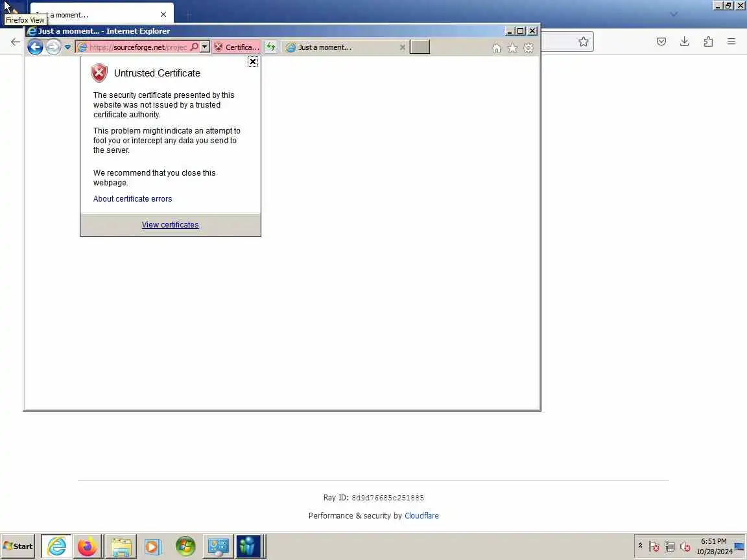Open Windows Explorer folder taskbar icon
The height and width of the screenshot is (560, 747).
pos(121,546)
